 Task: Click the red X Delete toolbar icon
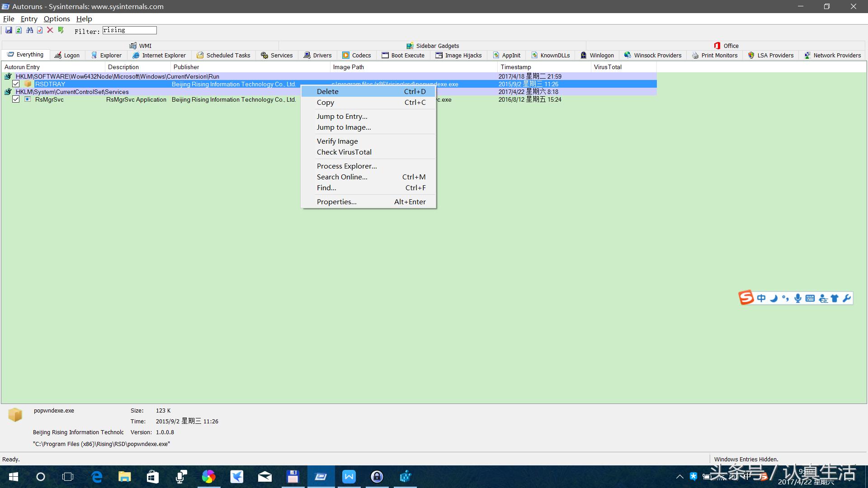pos(50,30)
